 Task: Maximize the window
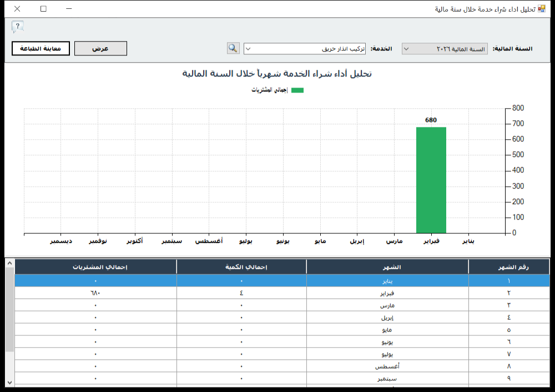coord(43,9)
